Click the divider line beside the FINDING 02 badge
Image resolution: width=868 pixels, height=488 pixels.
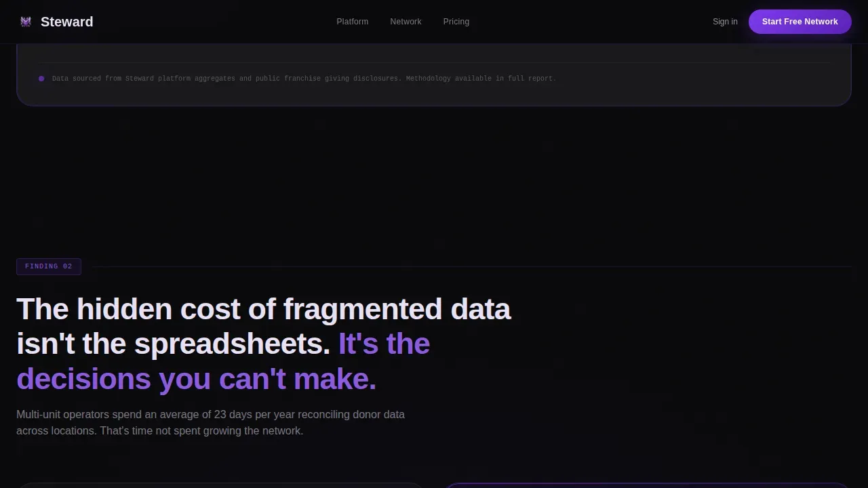click(x=472, y=267)
